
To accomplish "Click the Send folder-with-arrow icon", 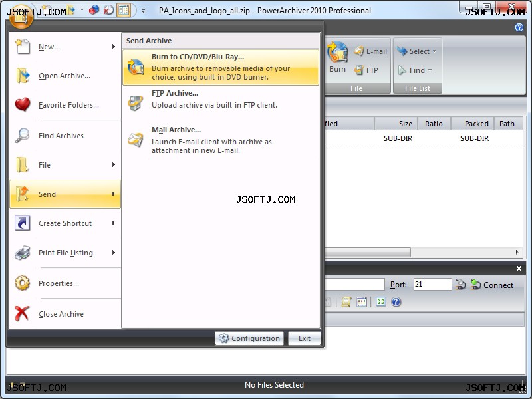I will pos(23,194).
